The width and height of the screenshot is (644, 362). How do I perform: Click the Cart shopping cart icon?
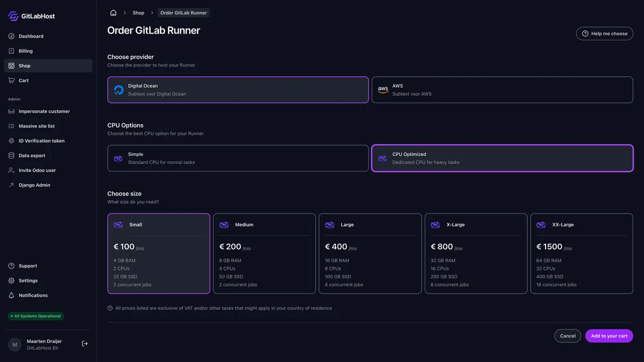pos(11,80)
